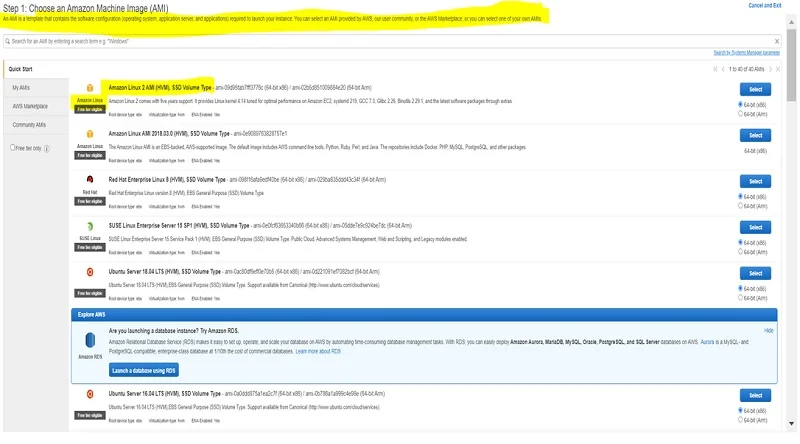Click the Red Hat logo icon
The width and height of the screenshot is (800, 444).
click(x=90, y=180)
